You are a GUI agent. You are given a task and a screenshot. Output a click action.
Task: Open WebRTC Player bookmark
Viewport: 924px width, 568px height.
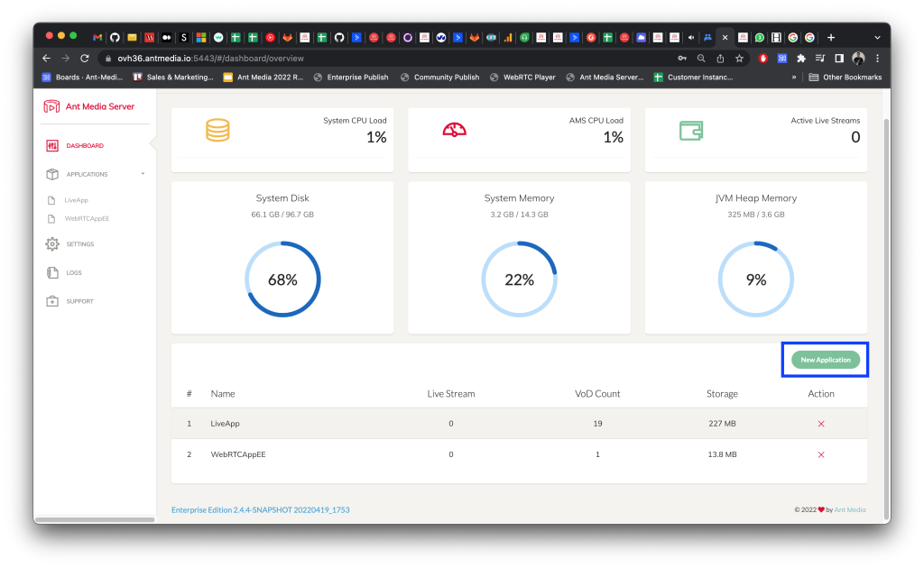522,78
